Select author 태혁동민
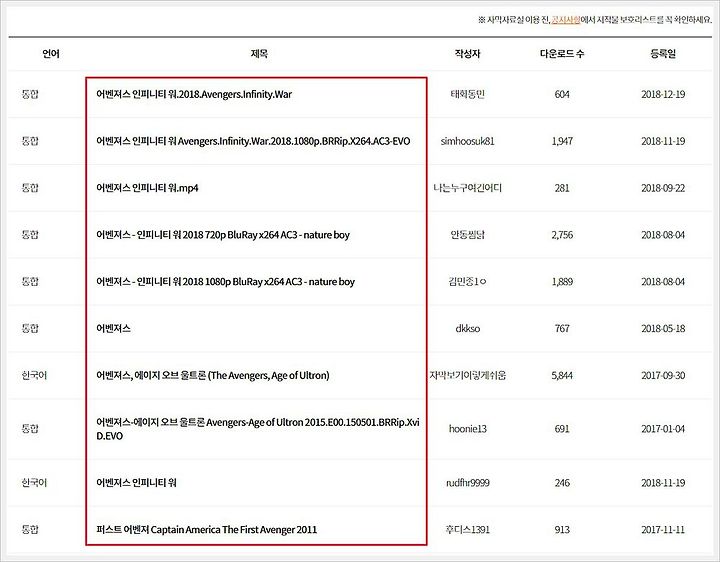Viewport: 720px width, 562px height. coord(467,95)
